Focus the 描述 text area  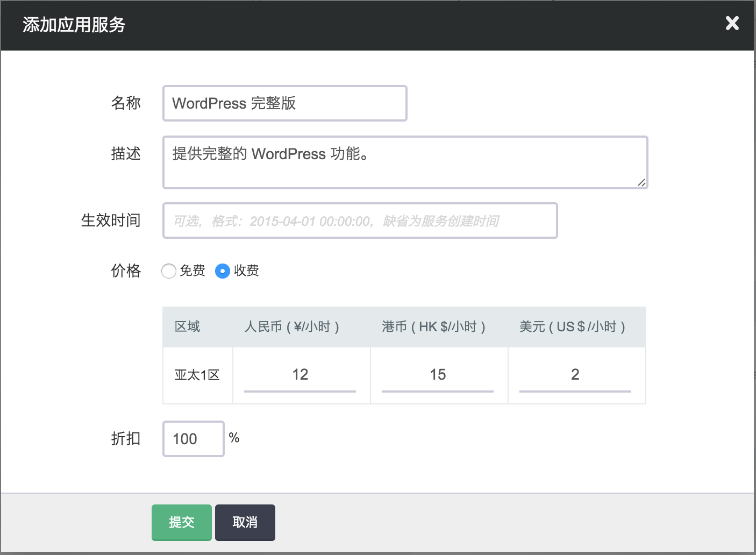click(405, 162)
